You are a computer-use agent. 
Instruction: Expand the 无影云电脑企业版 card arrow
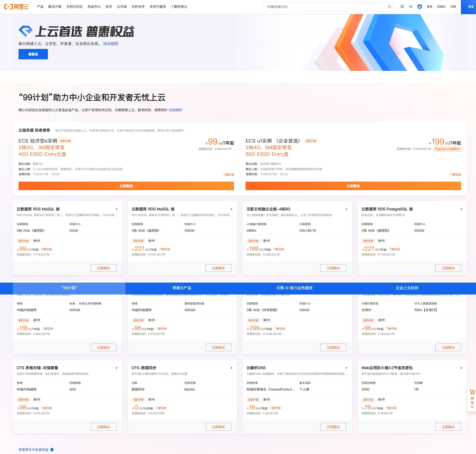346,209
